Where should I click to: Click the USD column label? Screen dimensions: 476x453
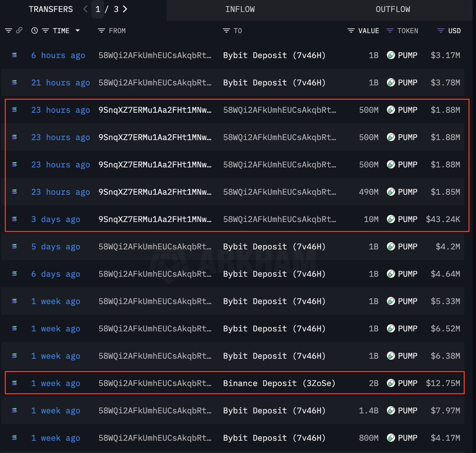(455, 31)
